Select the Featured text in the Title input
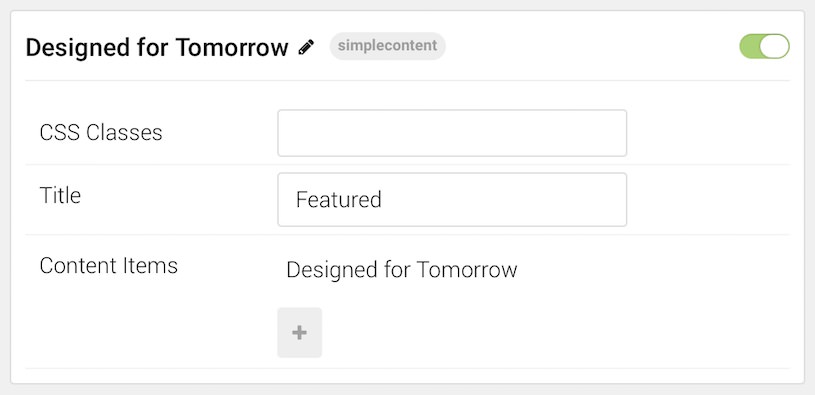 (x=338, y=200)
